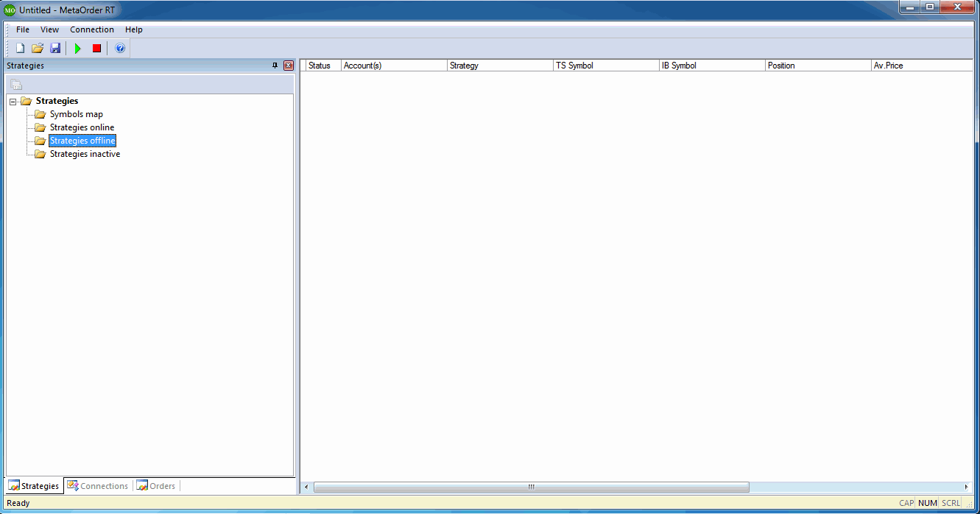The height and width of the screenshot is (514, 980).
Task: Click the horizontal scrollbar right arrow
Action: pyautogui.click(x=967, y=487)
